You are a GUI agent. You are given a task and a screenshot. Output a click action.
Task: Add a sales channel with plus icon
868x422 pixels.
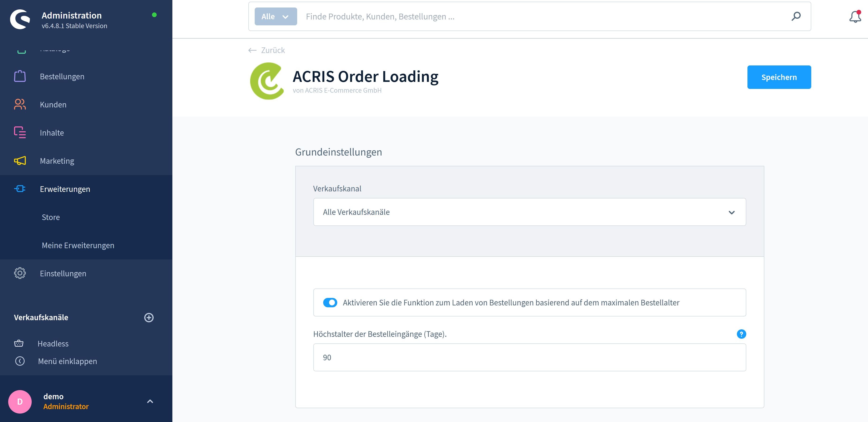[149, 318]
